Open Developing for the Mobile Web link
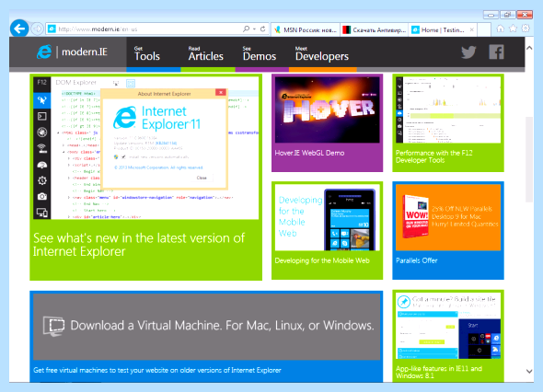Screen dimensions: 543x392 coord(322,260)
